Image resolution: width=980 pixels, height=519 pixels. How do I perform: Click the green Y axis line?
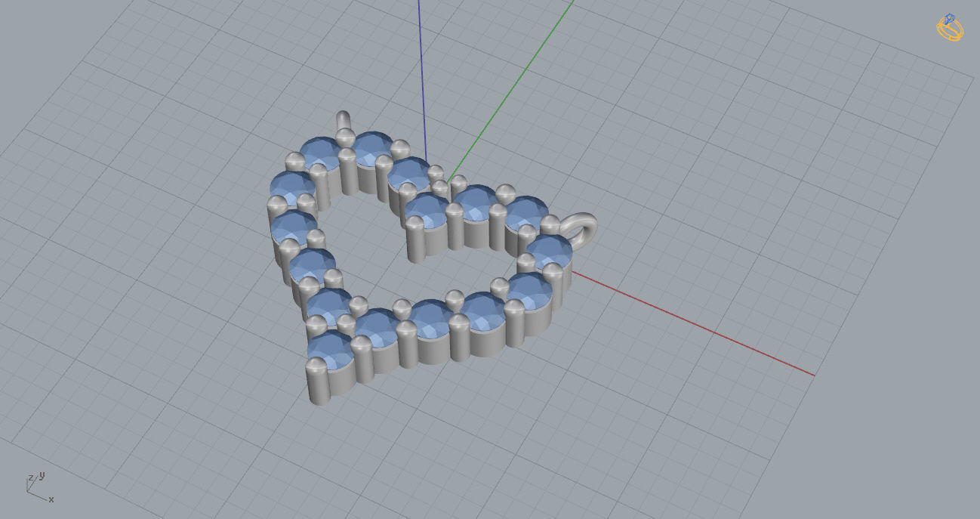pos(511,90)
